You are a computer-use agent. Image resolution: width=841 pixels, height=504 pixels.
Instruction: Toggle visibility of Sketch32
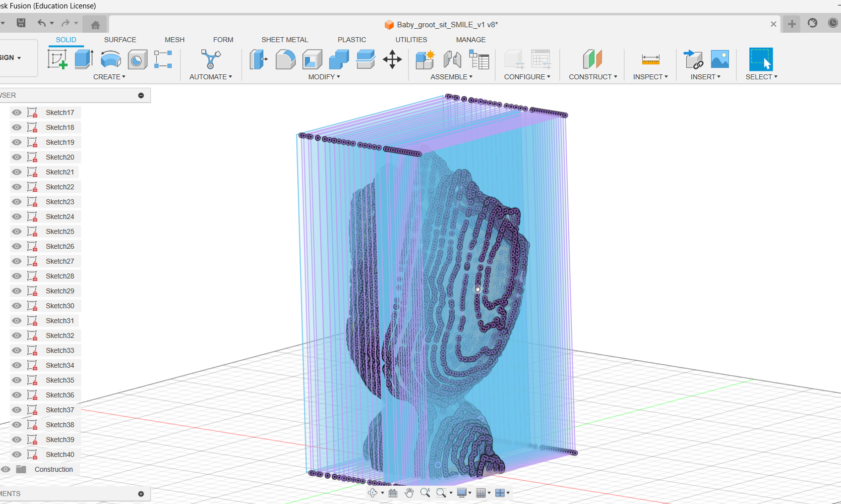coord(17,336)
